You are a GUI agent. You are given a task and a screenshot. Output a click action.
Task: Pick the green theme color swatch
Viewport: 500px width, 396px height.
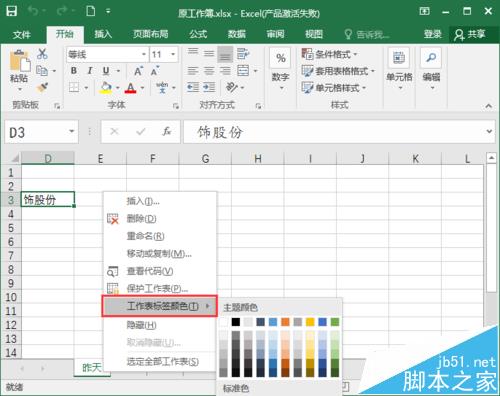[x=335, y=322]
